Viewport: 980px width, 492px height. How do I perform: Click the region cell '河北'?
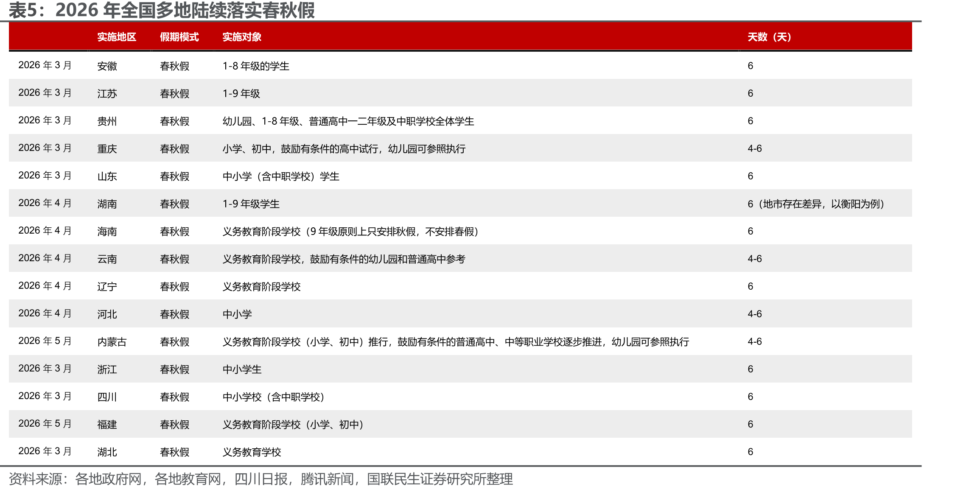coord(107,314)
